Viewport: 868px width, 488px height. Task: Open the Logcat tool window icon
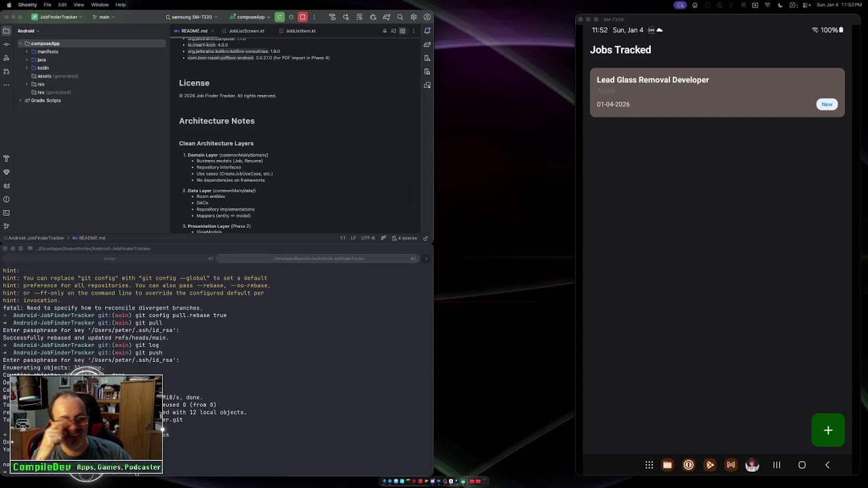point(6,186)
